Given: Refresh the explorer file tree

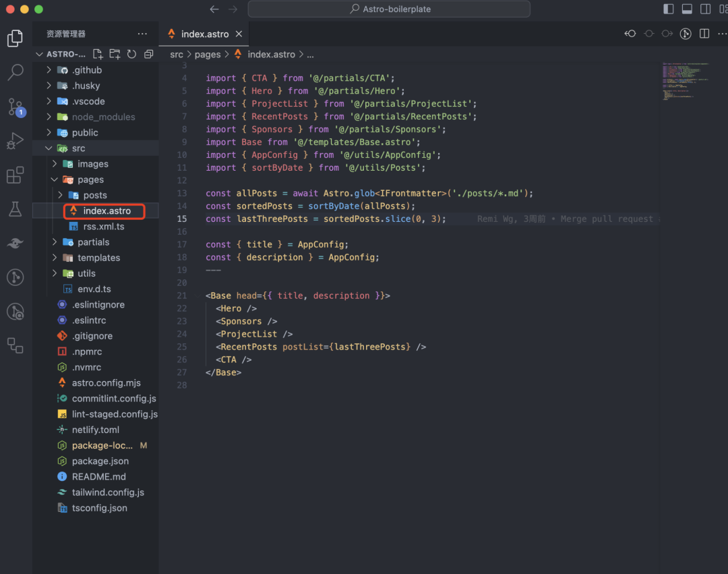Looking at the screenshot, I should (131, 54).
